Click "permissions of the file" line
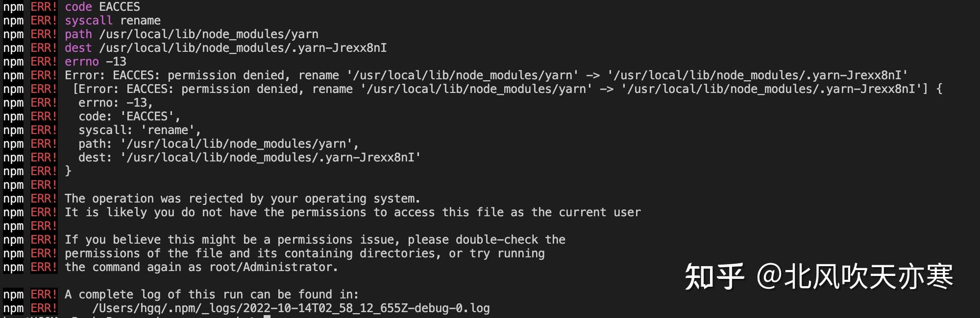 coord(304,253)
